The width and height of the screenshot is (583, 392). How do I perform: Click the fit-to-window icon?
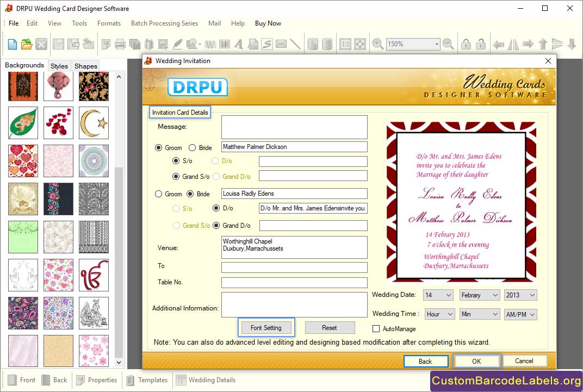click(x=360, y=44)
